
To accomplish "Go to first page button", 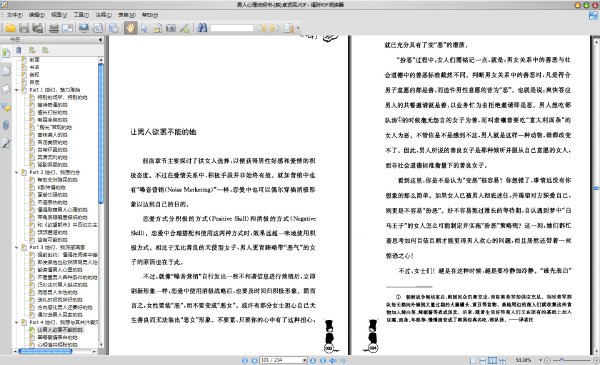I will 245,360.
